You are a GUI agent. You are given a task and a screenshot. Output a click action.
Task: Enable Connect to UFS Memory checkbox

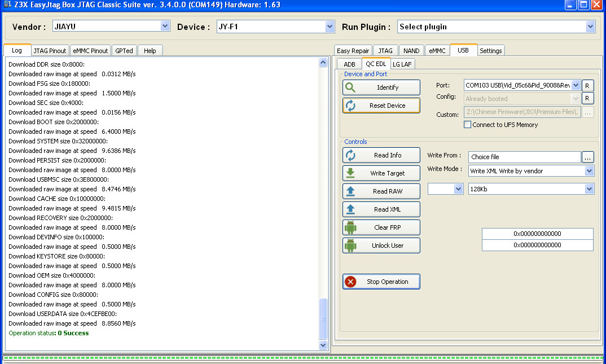click(x=467, y=124)
